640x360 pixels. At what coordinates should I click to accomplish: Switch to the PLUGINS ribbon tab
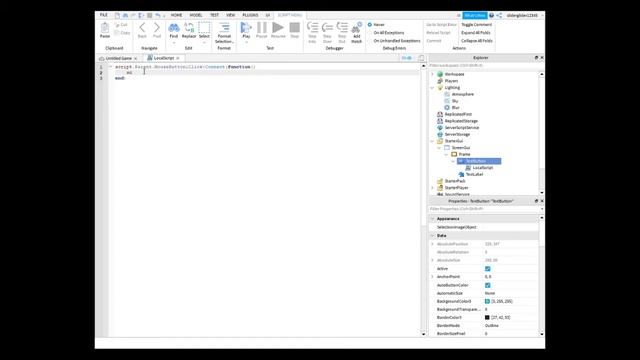pyautogui.click(x=250, y=15)
